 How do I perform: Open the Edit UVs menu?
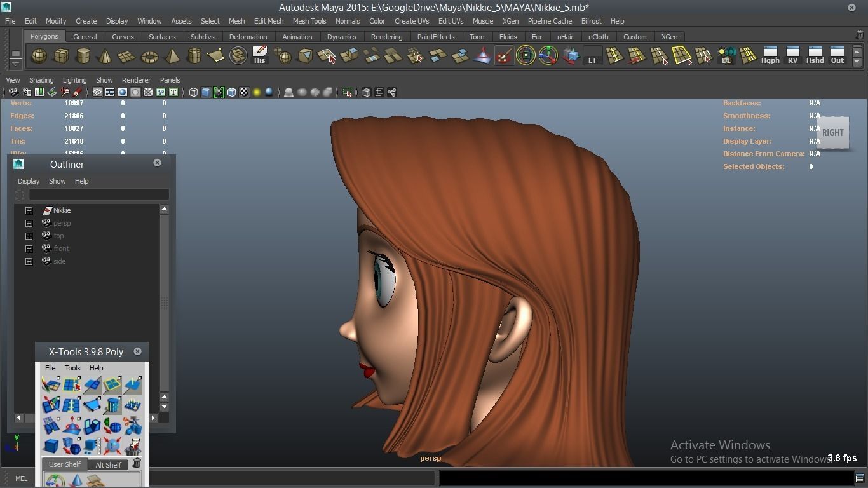coord(451,21)
